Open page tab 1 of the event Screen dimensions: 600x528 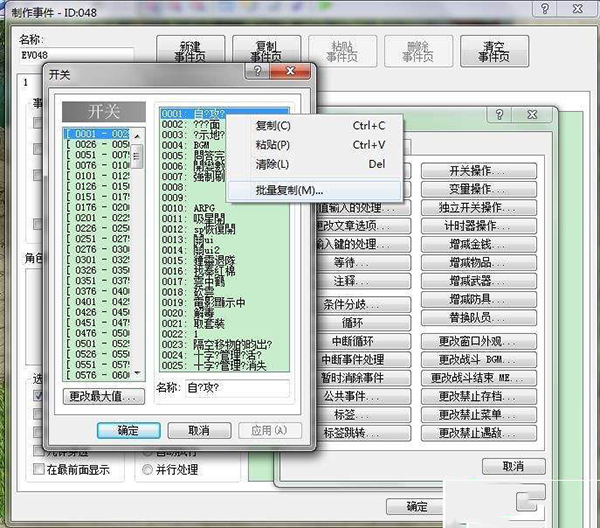tap(26, 82)
